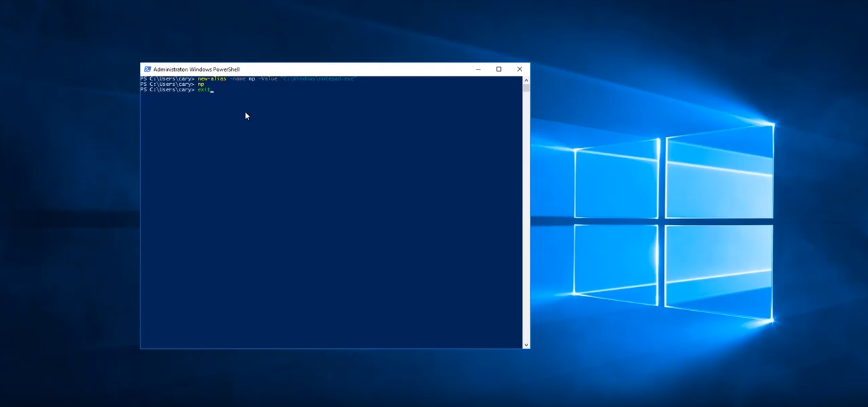Viewport: 868px width, 407px height.
Task: Click the first PS C:\Users\cary> prompt
Action: pyautogui.click(x=167, y=79)
